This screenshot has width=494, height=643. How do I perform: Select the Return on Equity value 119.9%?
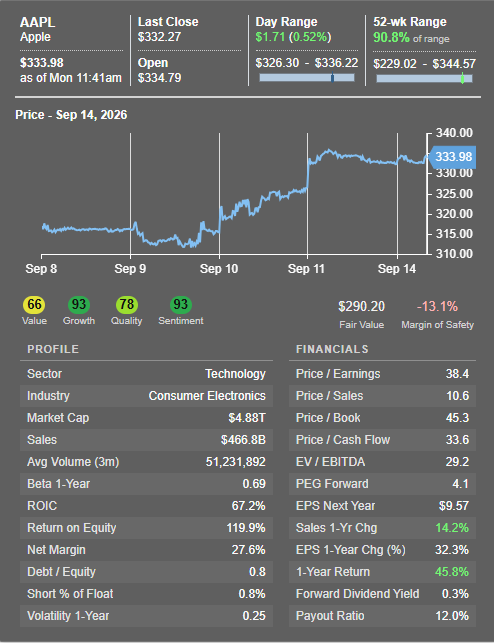(246, 528)
